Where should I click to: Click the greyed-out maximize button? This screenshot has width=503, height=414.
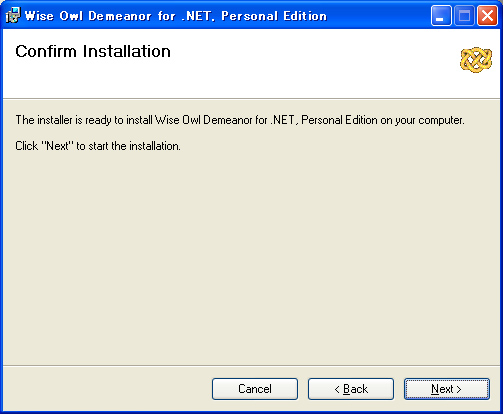(x=464, y=15)
